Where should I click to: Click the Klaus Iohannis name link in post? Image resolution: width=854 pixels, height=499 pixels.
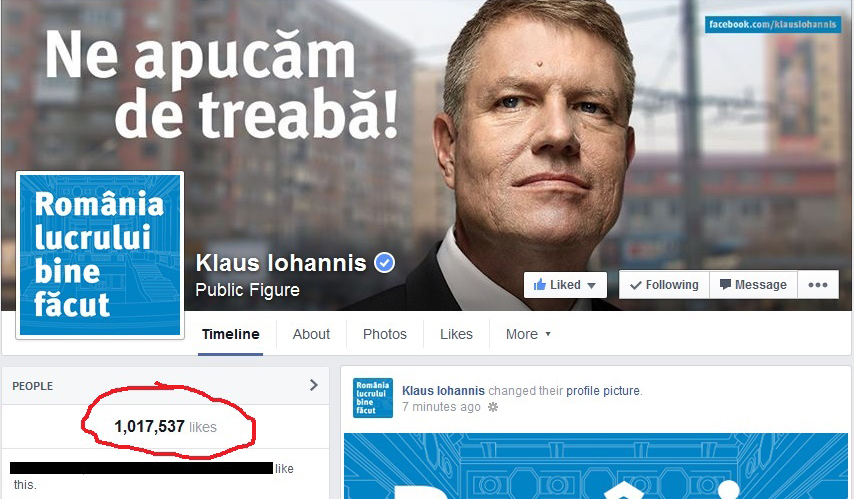click(443, 391)
